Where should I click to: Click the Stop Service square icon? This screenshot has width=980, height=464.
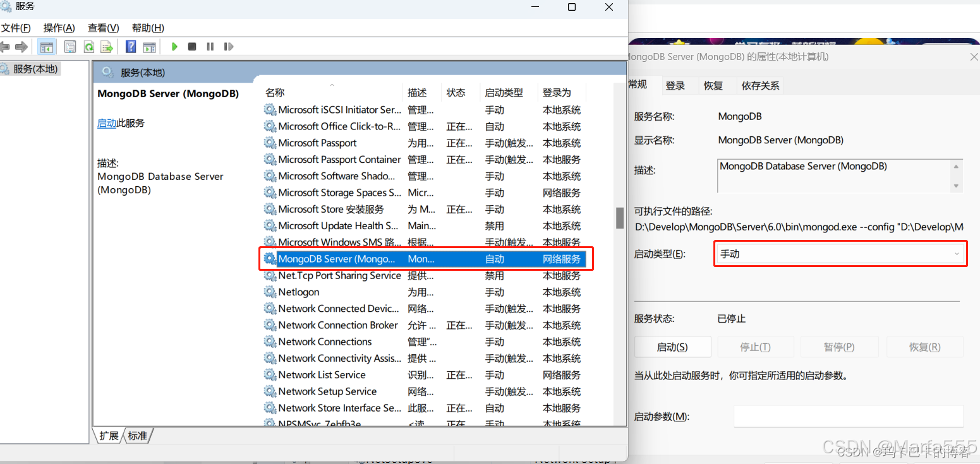tap(191, 46)
